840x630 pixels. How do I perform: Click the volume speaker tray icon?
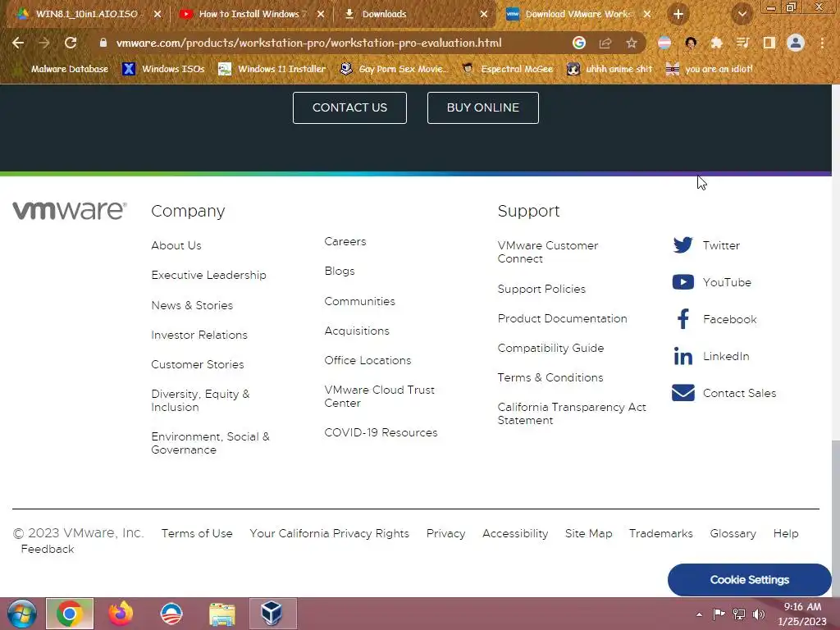(x=759, y=614)
